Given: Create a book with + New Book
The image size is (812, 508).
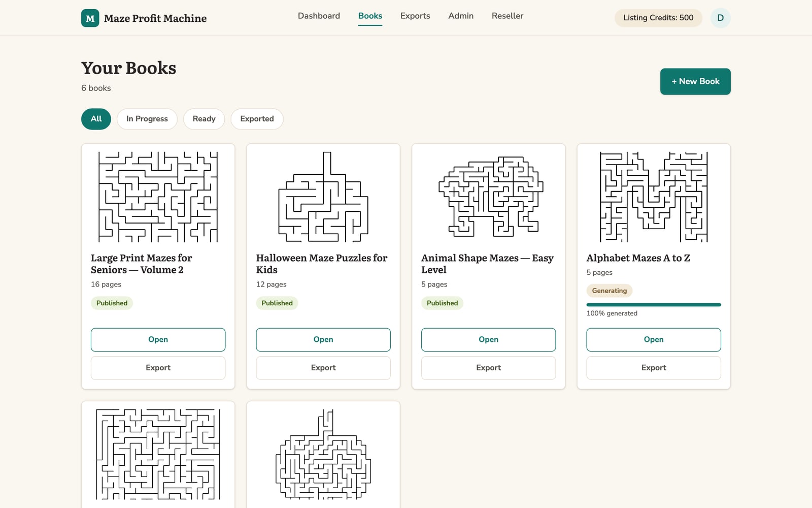Looking at the screenshot, I should pyautogui.click(x=695, y=81).
